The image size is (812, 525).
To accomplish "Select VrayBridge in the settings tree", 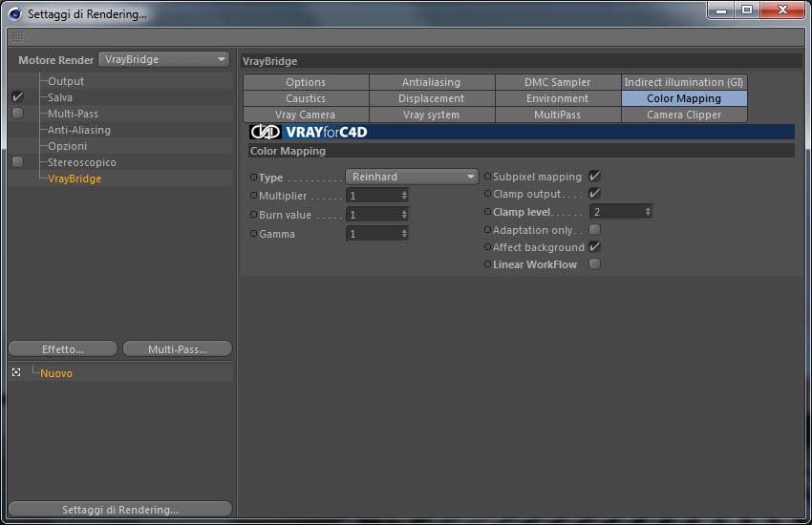I will [x=75, y=178].
